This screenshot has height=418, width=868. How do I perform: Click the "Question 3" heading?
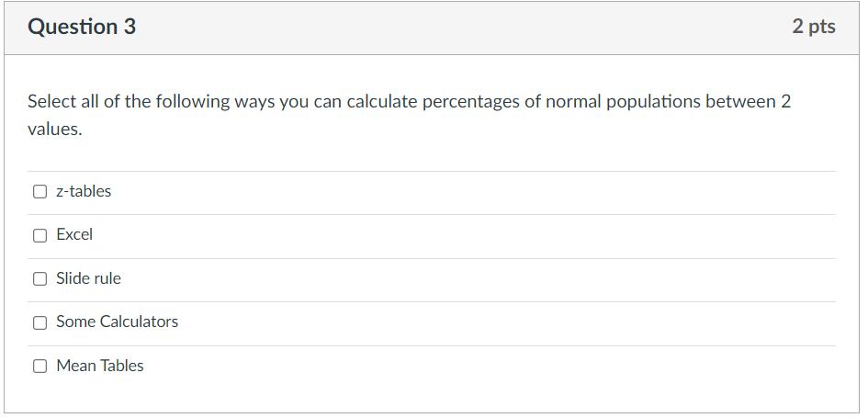pos(82,27)
